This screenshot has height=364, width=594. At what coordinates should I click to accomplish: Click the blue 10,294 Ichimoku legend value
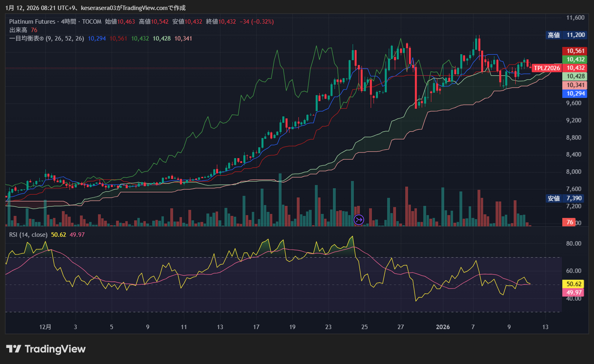[97, 38]
